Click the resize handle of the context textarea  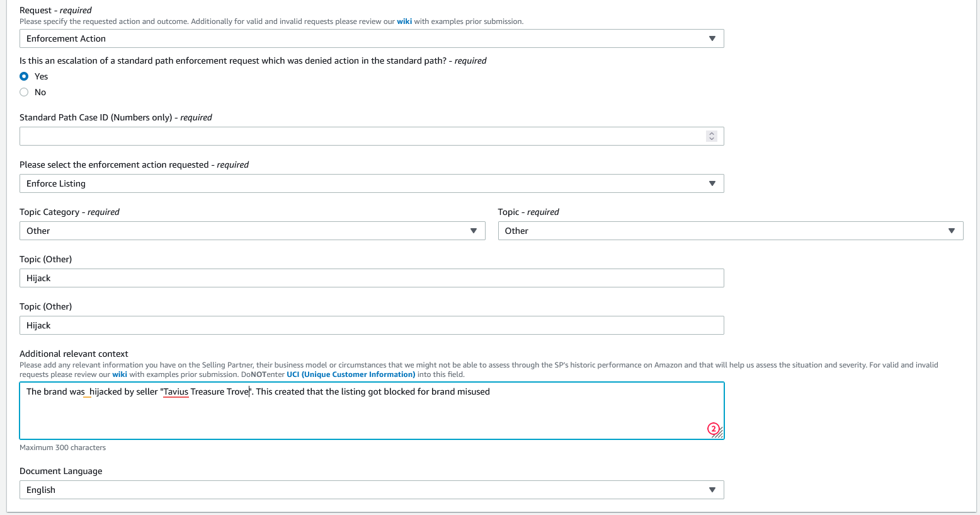719,434
